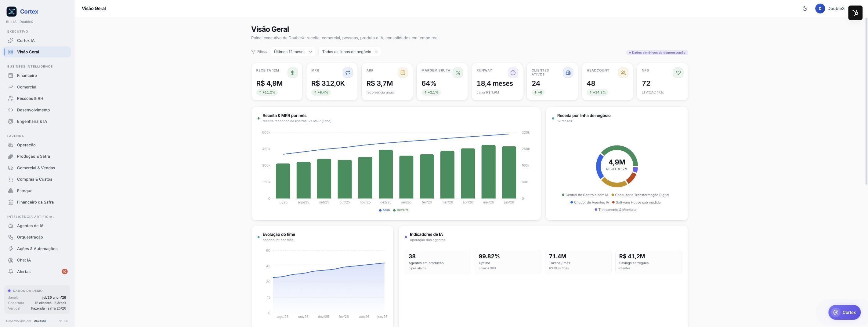This screenshot has width=868, height=327.
Task: Click the heart icon on NPS card
Action: [678, 73]
